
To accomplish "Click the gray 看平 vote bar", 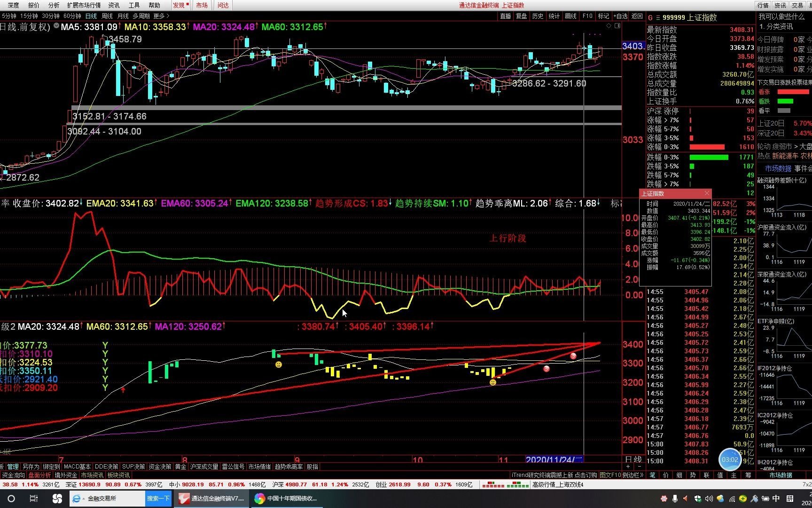I will pos(784,111).
